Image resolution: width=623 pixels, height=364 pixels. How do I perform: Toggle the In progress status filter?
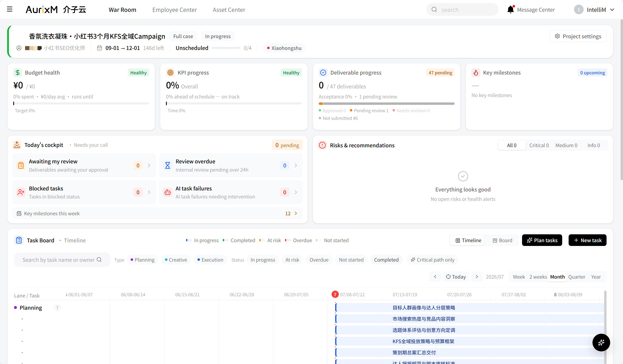(263, 260)
